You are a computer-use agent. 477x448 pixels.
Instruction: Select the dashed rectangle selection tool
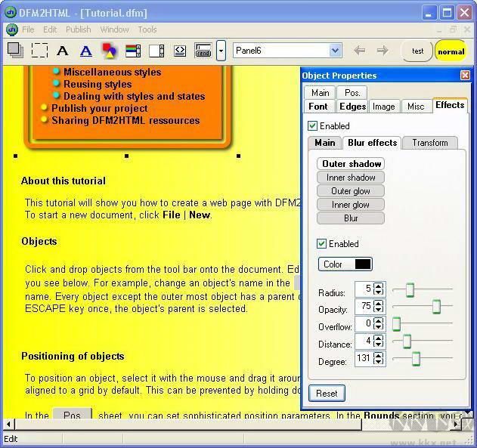point(39,50)
